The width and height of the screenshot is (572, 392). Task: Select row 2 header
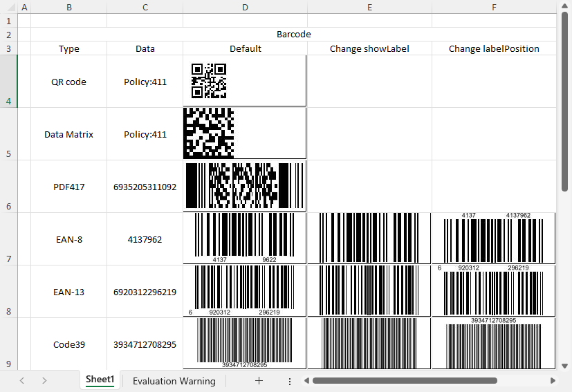pos(9,35)
